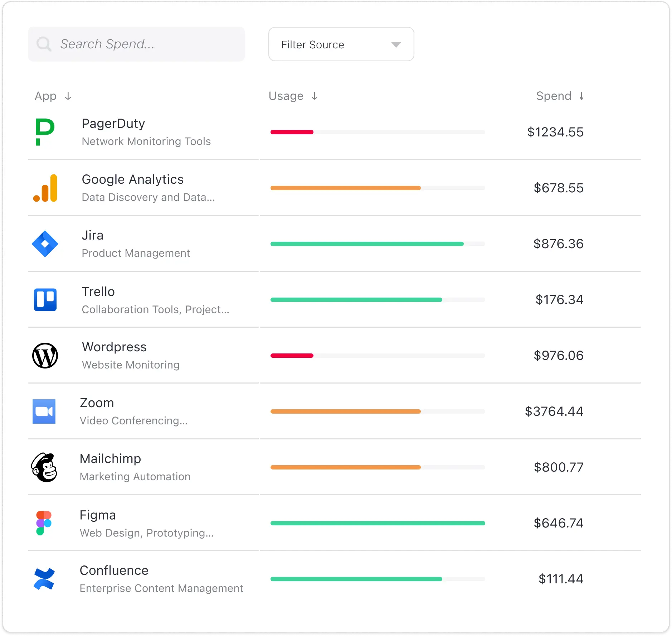Focus the Search Spend input field

136,44
